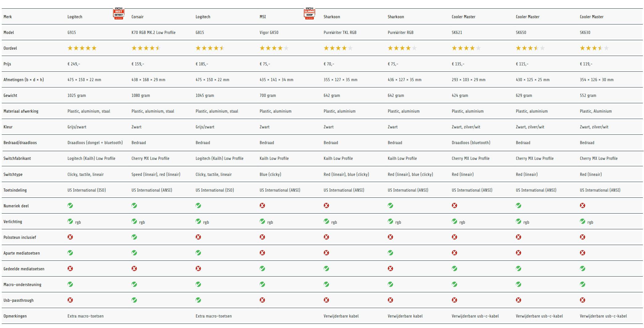Click the Vigor GK50 model name
This screenshot has width=644, height=328.
click(269, 32)
